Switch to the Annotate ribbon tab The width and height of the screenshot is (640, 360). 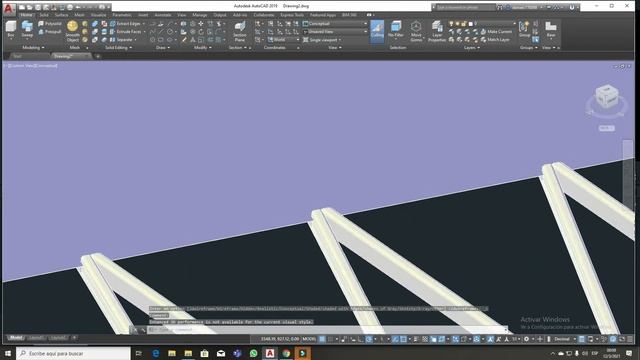coord(162,15)
